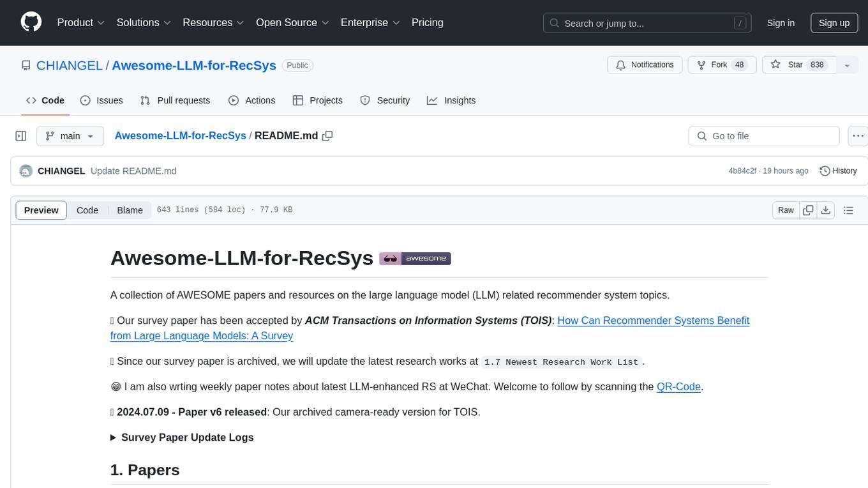Open the CHIANGEL owner profile link

(x=70, y=65)
